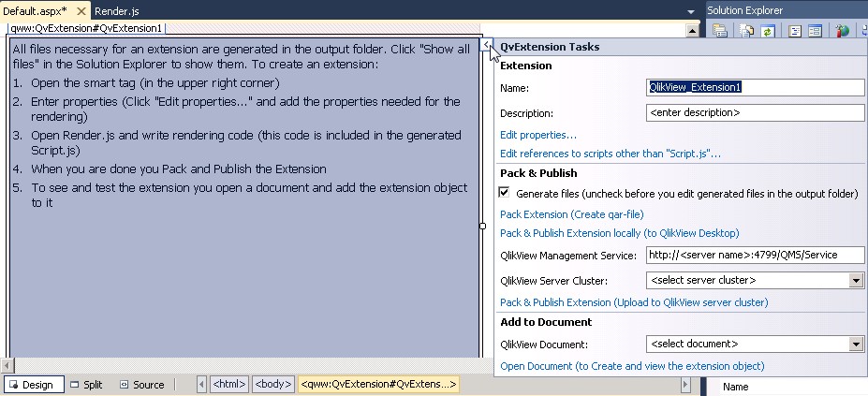Click the QvExtension Tasks header
This screenshot has width=868, height=396.
click(550, 47)
